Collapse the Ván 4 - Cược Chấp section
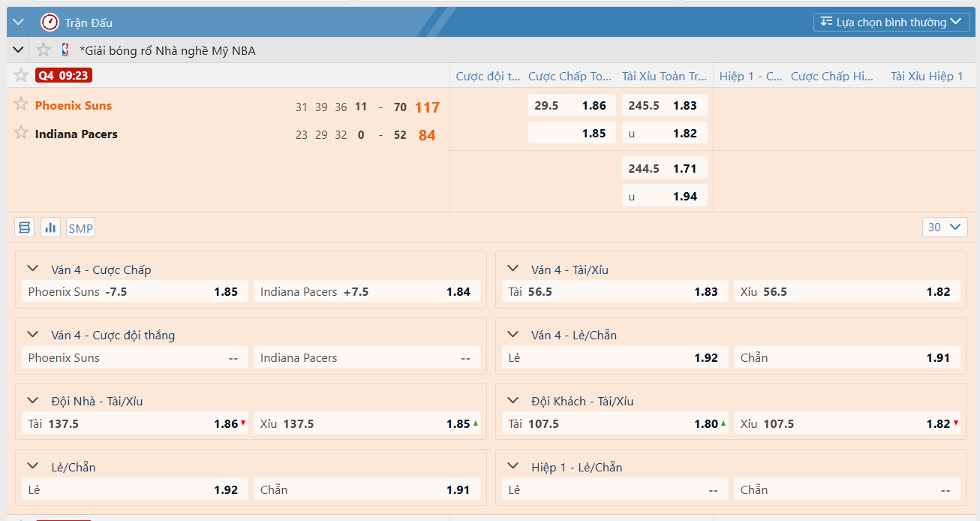The width and height of the screenshot is (980, 521). coord(33,269)
